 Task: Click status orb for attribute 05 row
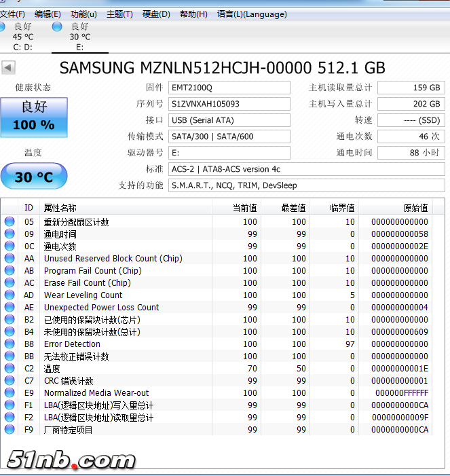(10, 222)
